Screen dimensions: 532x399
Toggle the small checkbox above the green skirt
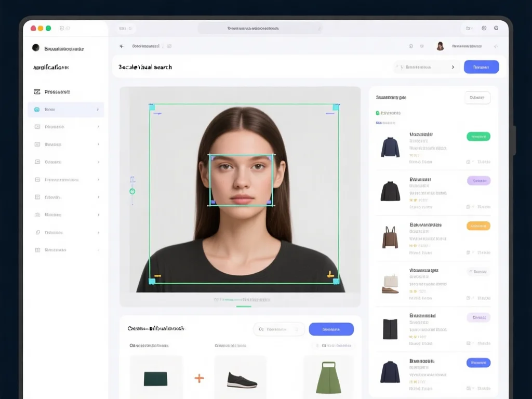coord(324,345)
